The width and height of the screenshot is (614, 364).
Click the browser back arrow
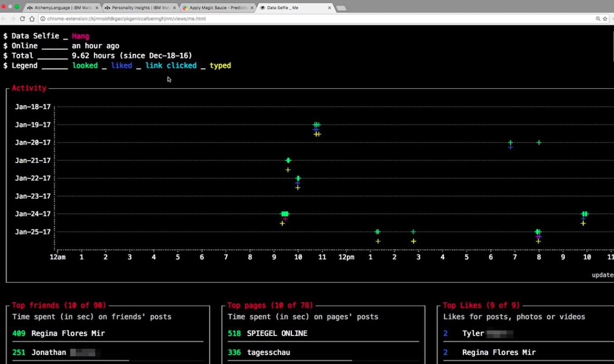click(4, 19)
